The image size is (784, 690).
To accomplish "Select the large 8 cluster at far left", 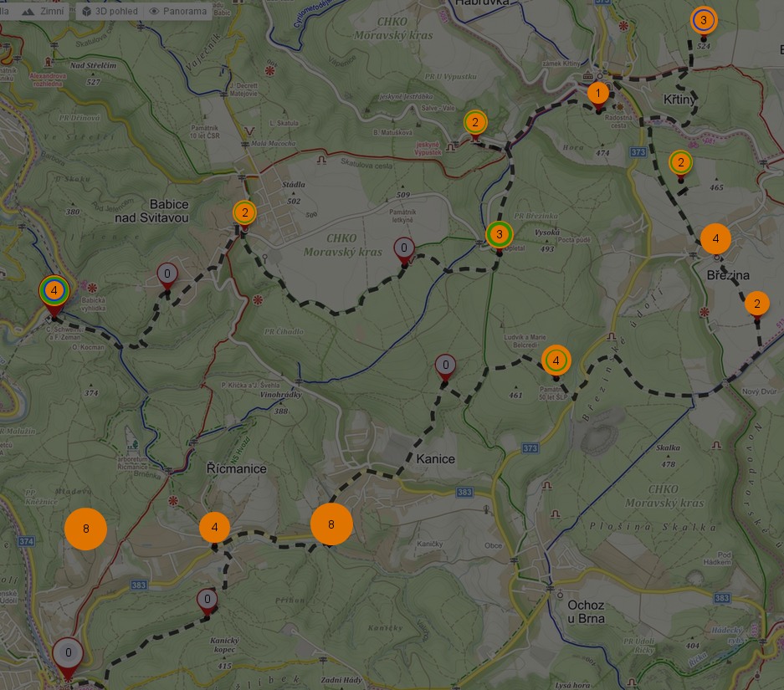I will [x=85, y=529].
